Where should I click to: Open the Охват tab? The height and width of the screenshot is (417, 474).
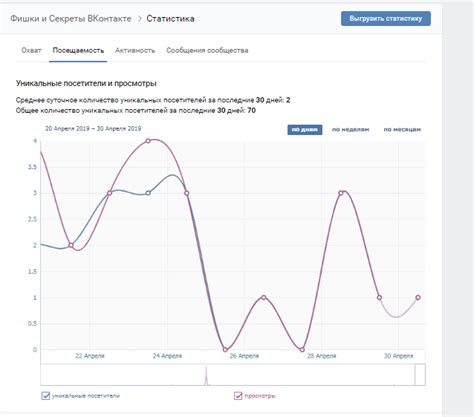[31, 50]
